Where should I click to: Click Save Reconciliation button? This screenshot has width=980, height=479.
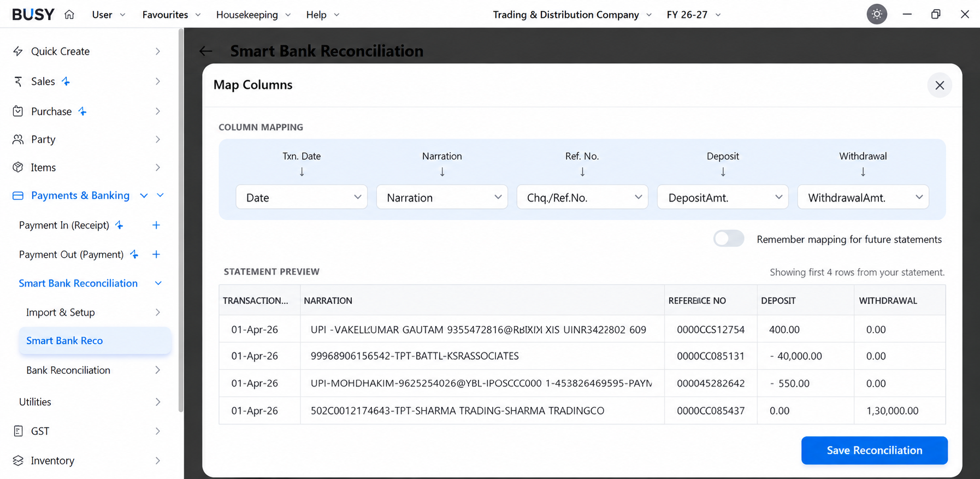point(874,450)
